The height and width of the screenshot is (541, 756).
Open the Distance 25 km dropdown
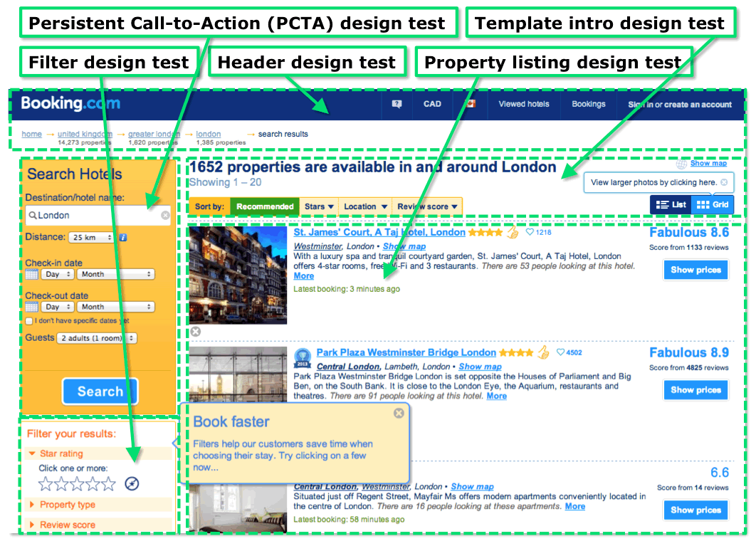pyautogui.click(x=90, y=237)
